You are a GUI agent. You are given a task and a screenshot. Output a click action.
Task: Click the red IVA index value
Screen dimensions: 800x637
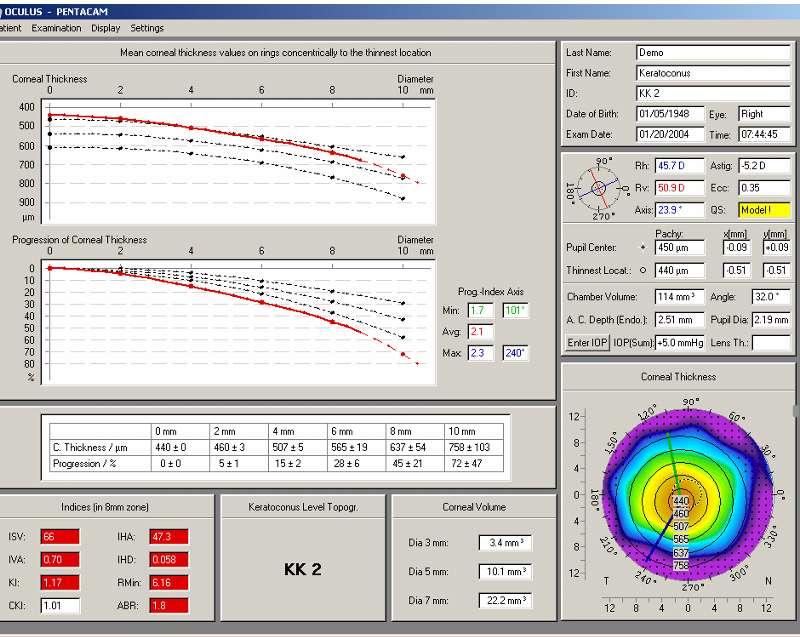click(x=60, y=559)
